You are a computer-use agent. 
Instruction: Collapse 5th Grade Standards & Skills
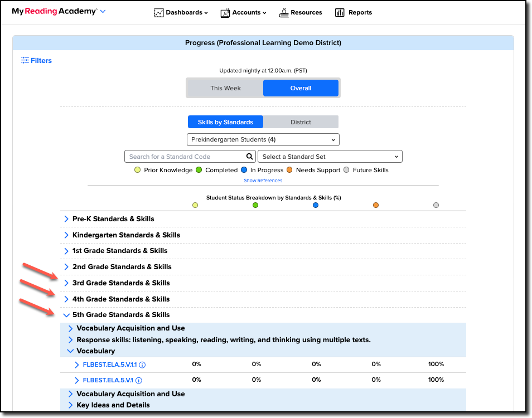(x=66, y=315)
